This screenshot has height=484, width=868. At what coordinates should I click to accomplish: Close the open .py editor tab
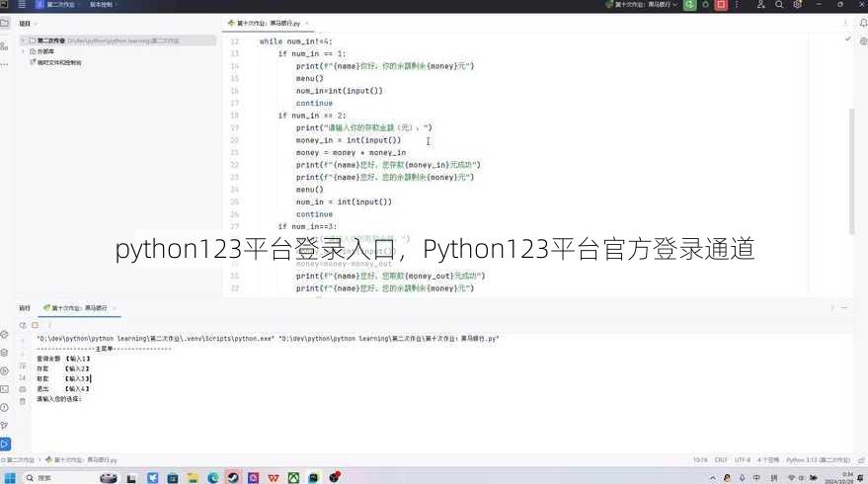pyautogui.click(x=307, y=24)
